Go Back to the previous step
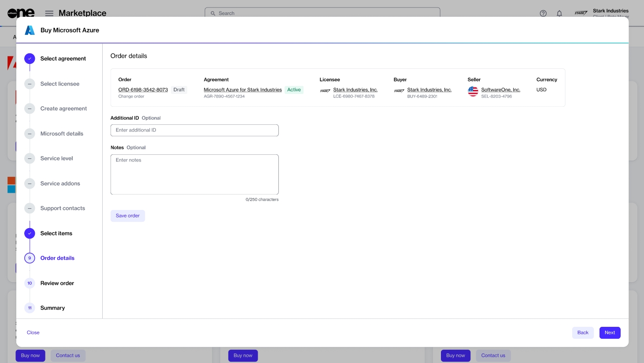 coord(582,333)
